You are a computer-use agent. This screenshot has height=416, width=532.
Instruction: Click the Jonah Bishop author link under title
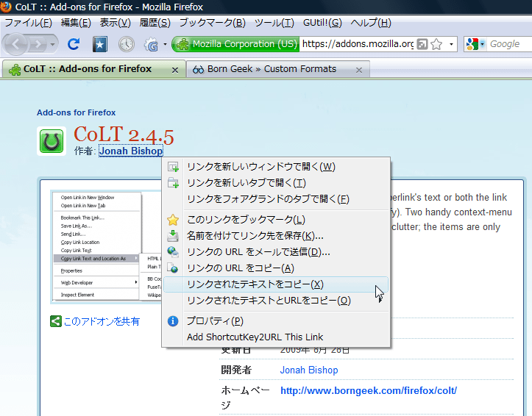point(131,151)
